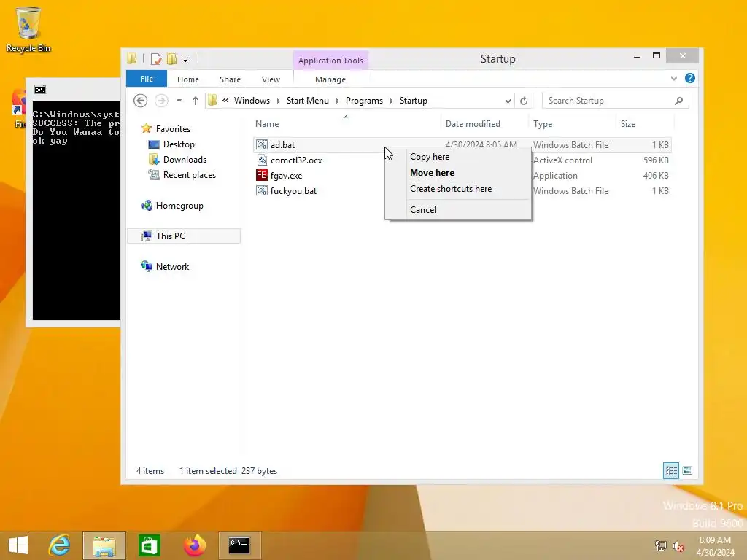
Task: Open Favorites in navigation pane
Action: click(x=173, y=129)
